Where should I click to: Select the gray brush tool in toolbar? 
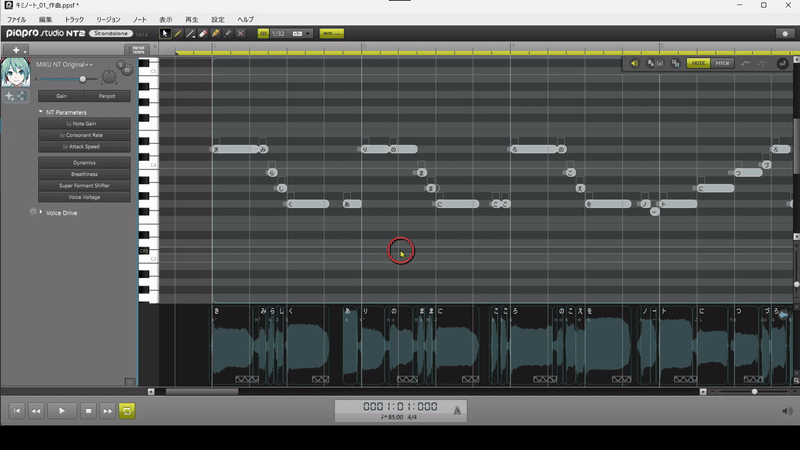click(228, 34)
